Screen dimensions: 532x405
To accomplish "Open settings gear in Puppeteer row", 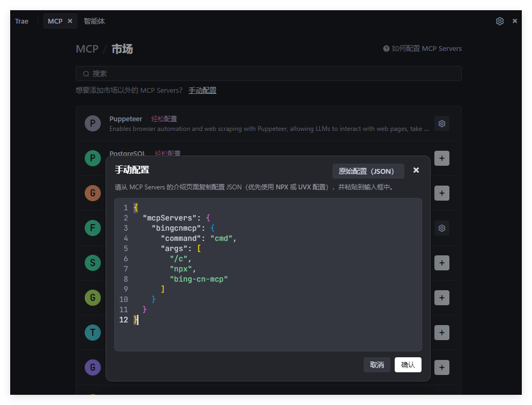I will tap(441, 123).
